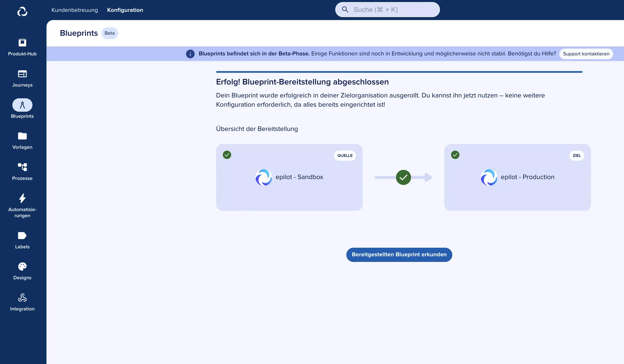The height and width of the screenshot is (364, 624).
Task: Switch to the Konfiguration tab
Action: pyautogui.click(x=125, y=10)
